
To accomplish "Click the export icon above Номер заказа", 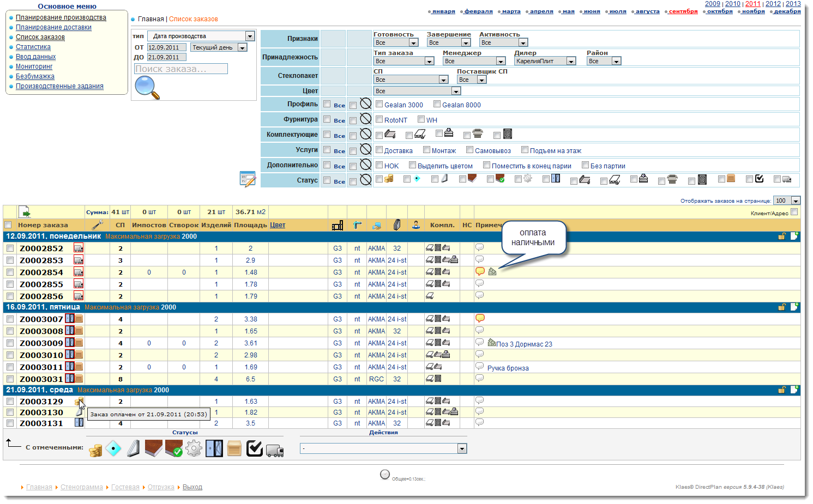I will pos(25,211).
